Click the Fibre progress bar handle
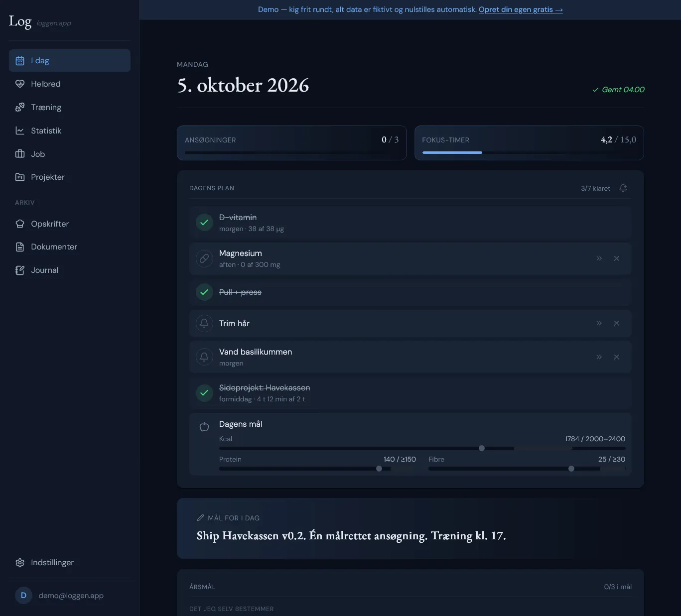Screen dimensions: 681x616 click(571, 469)
